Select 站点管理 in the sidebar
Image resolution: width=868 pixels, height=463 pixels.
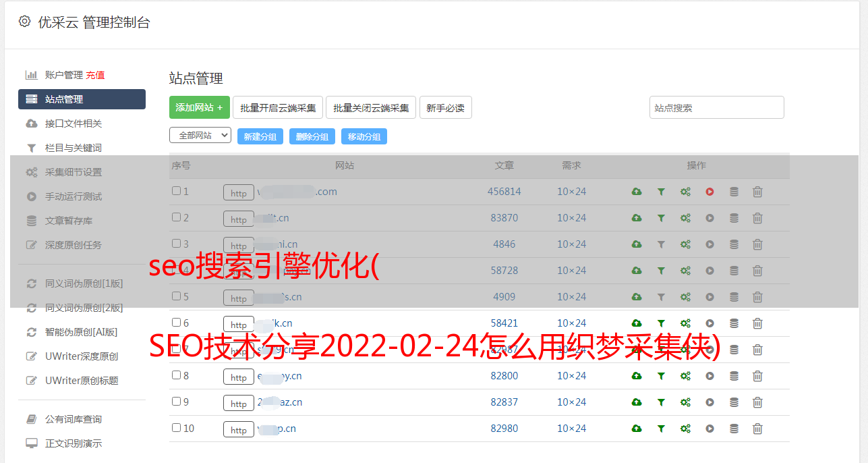click(x=82, y=99)
